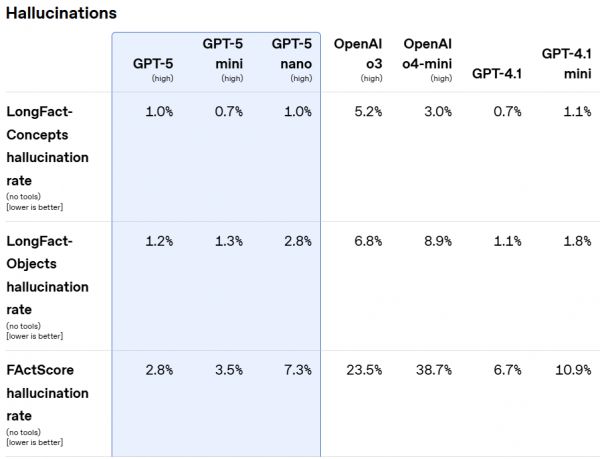Click the 7.3% value for GPT-5 nano
Viewport: 600px width, 459px height.
(297, 370)
